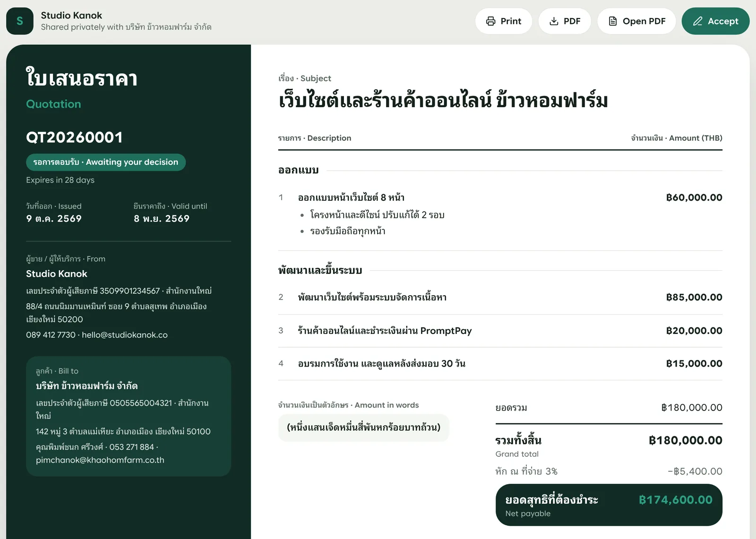756x539 pixels.
Task: Click the Description column header
Action: [315, 138]
